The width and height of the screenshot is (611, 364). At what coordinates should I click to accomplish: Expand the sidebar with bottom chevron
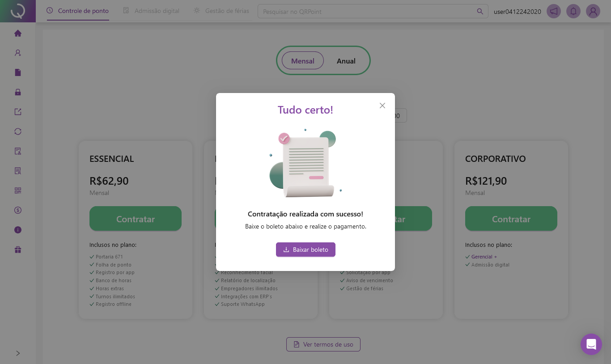tap(18, 353)
